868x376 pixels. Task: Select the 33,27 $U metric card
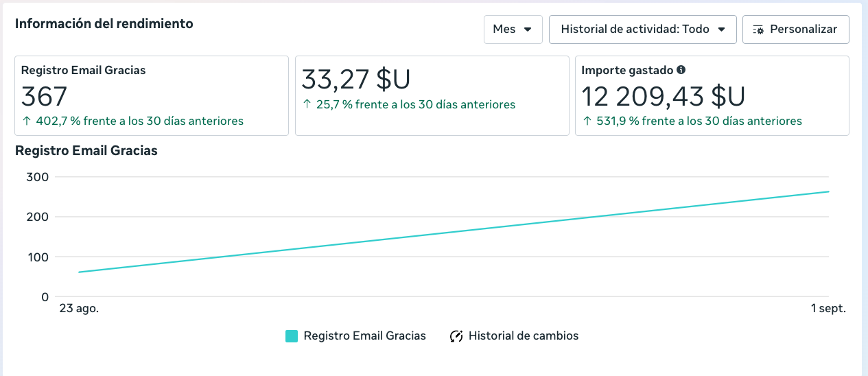click(x=432, y=95)
